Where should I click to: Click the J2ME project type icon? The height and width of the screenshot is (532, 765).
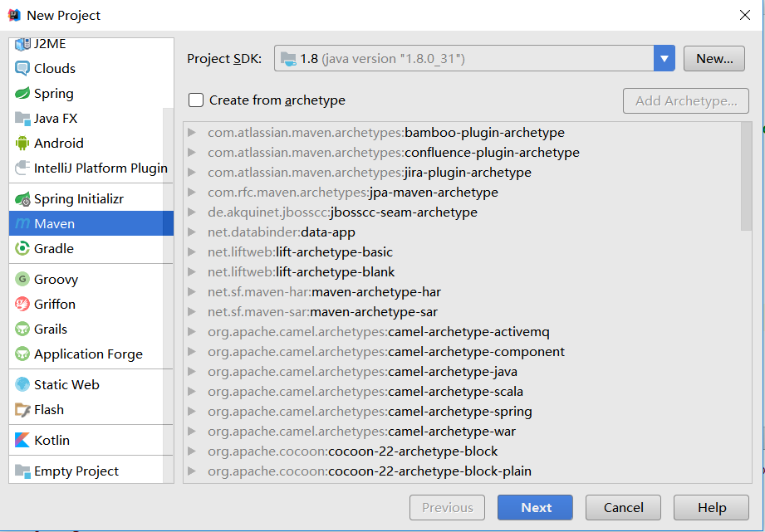[22, 44]
